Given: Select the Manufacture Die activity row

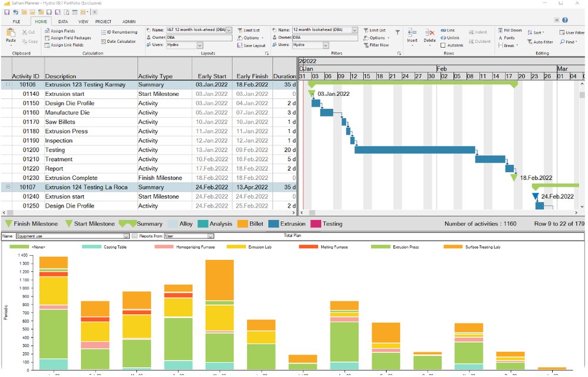Looking at the screenshot, I should [x=149, y=112].
